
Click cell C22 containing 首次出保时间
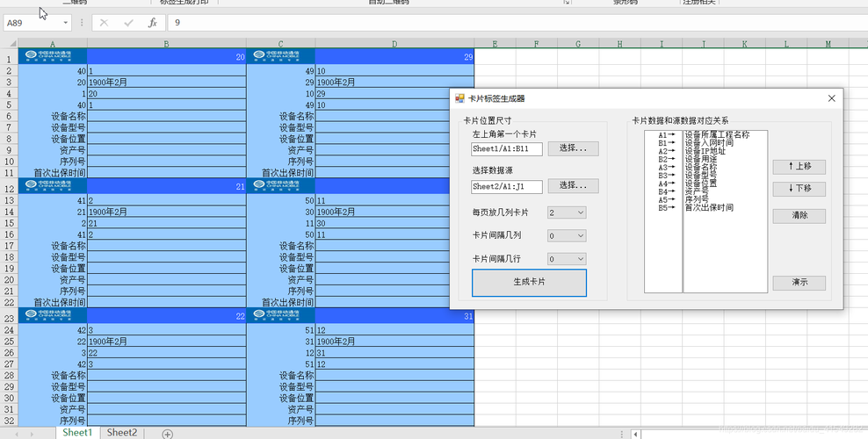(x=280, y=302)
